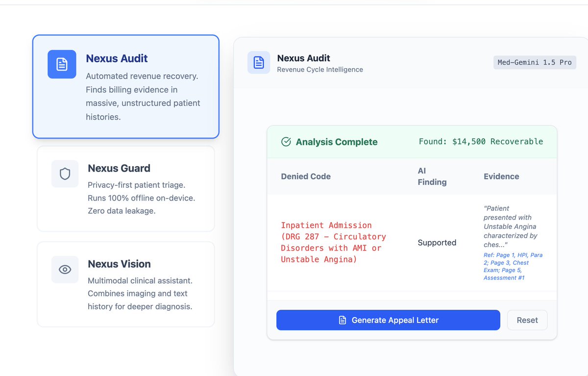Click the Multimodal clinical assistant description
Image resolution: width=588 pixels, height=376 pixels.
click(x=140, y=294)
